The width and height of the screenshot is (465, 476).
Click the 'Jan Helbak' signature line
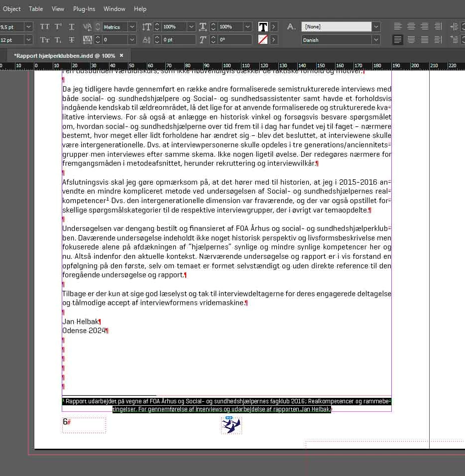click(x=81, y=322)
